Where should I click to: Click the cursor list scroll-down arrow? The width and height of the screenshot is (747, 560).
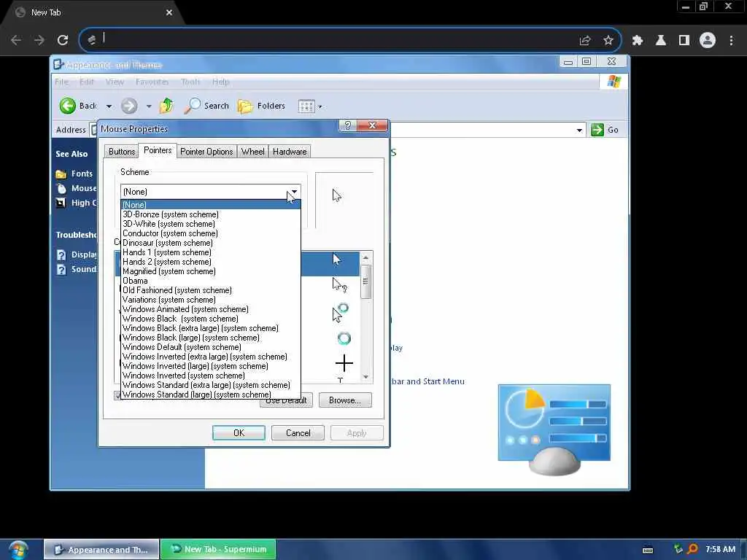366,377
